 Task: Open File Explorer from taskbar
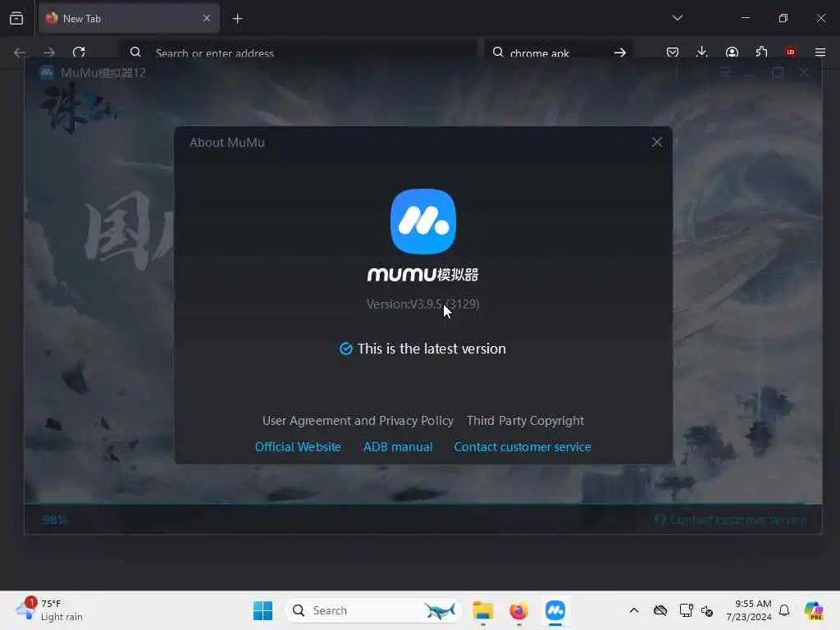[x=482, y=610]
